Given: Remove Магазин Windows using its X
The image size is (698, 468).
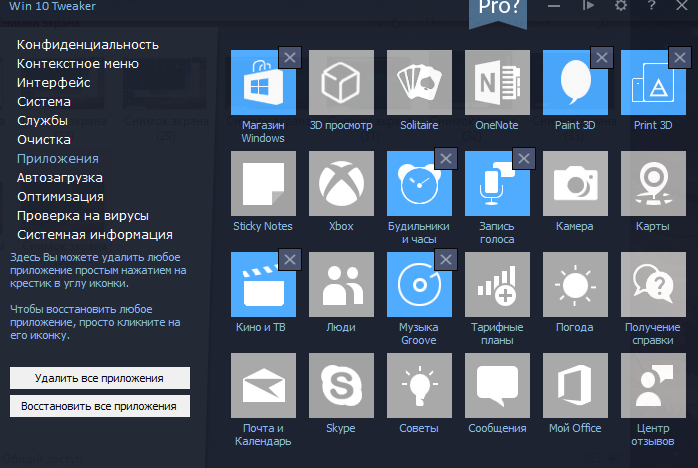Looking at the screenshot, I should 289,58.
